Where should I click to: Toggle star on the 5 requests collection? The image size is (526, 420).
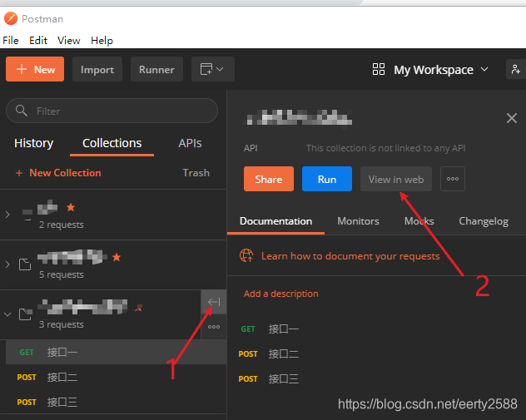coord(117,257)
